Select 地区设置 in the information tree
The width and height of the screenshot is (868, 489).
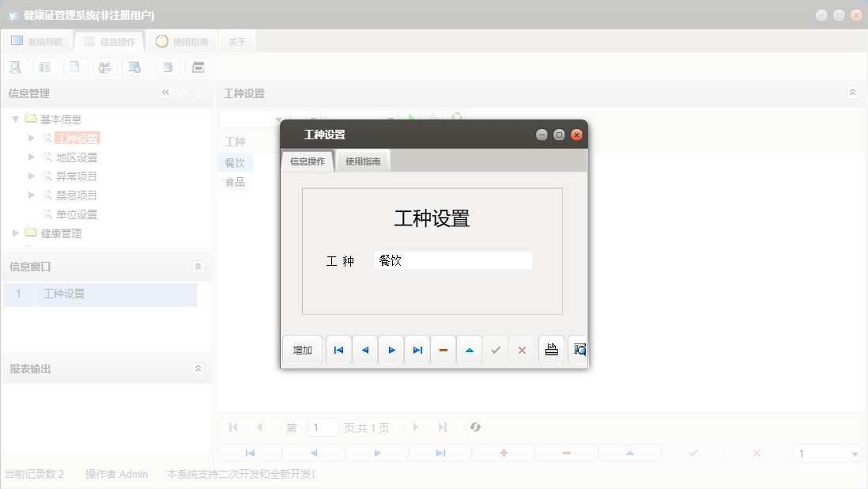pyautogui.click(x=75, y=157)
